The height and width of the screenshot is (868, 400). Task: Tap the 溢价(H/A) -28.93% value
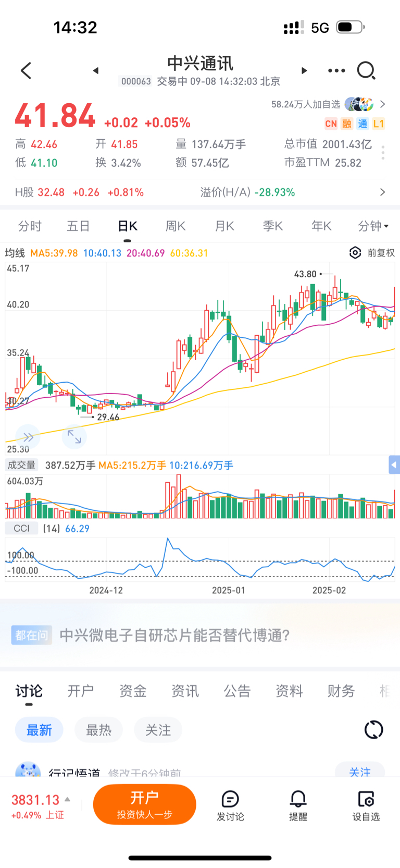click(248, 192)
